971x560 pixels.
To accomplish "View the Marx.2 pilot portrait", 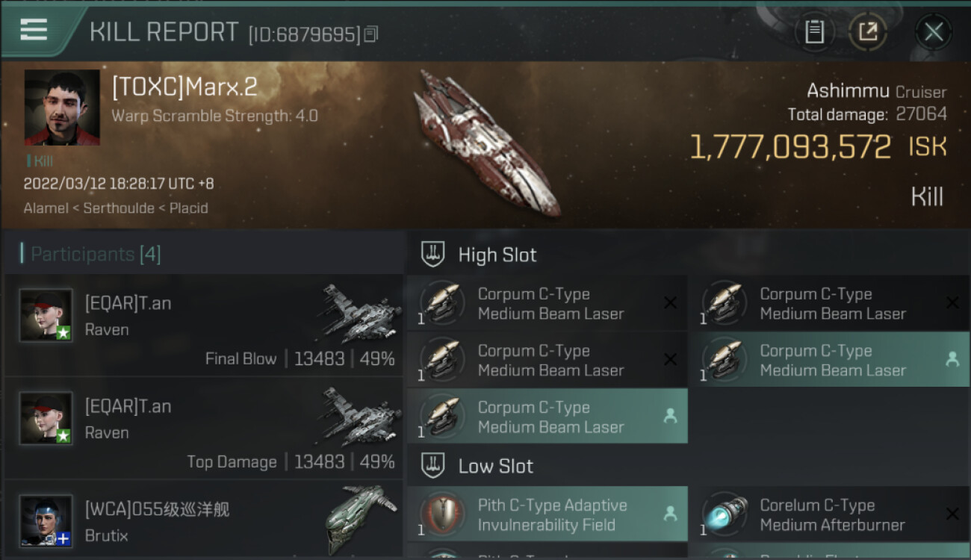I will pyautogui.click(x=62, y=108).
